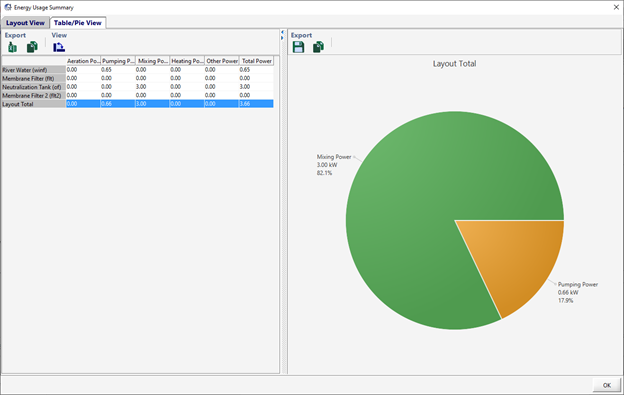The width and height of the screenshot is (624, 395).
Task: Click the Layout Total chart title
Action: 454,64
